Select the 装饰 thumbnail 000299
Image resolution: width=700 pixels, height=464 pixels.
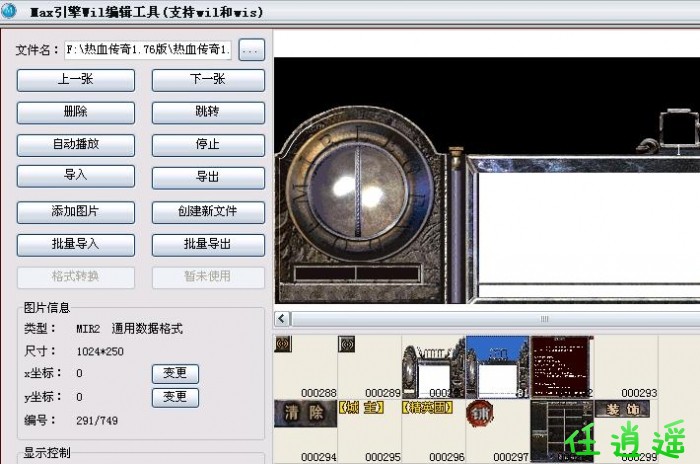(x=626, y=431)
